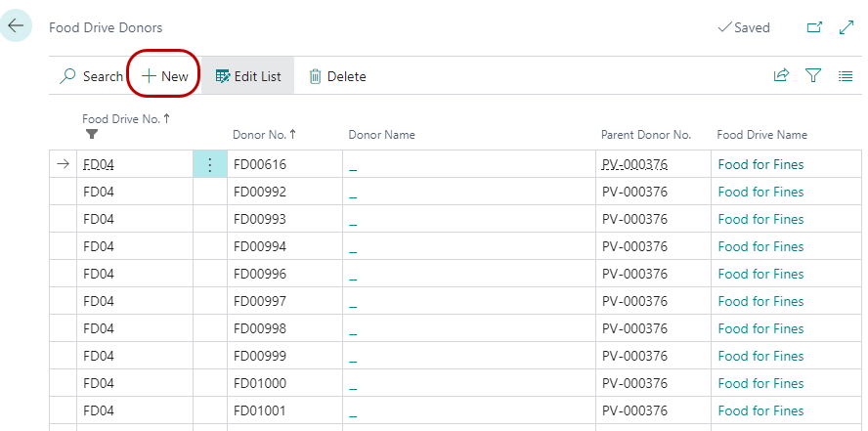Open Donor No. column header menu

click(x=266, y=135)
